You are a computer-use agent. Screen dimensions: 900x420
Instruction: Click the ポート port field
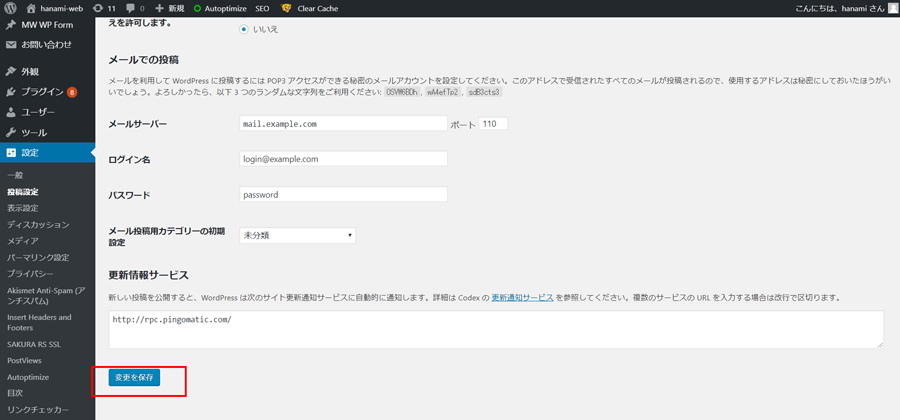tap(493, 124)
